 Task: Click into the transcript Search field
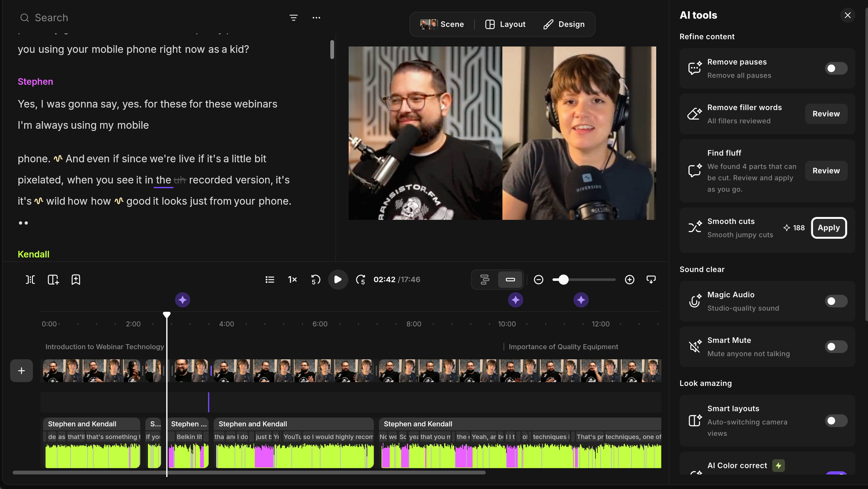(x=152, y=17)
